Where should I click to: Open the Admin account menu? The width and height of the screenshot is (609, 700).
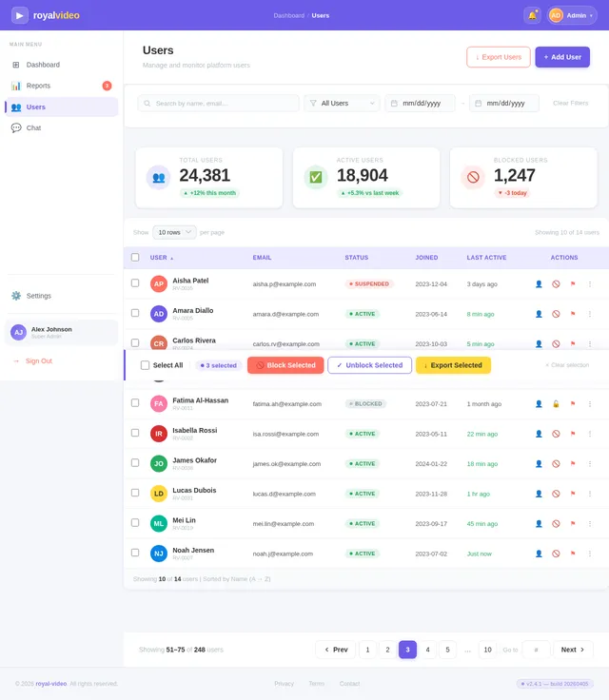pyautogui.click(x=572, y=15)
